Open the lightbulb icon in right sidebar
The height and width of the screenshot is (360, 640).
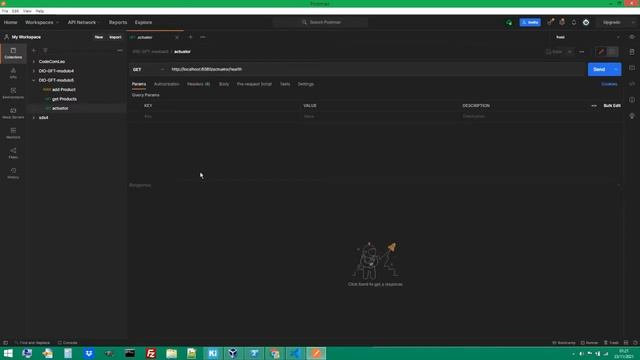(632, 116)
